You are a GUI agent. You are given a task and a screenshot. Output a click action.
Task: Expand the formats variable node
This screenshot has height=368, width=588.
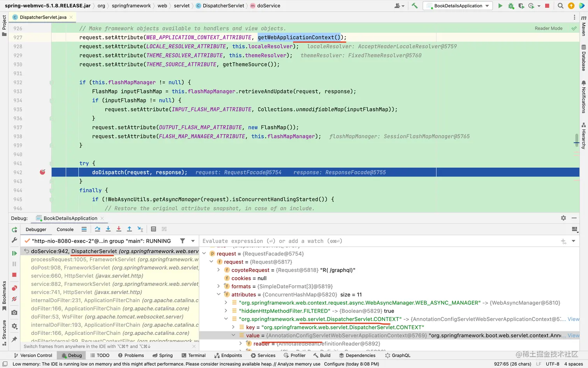click(x=219, y=286)
